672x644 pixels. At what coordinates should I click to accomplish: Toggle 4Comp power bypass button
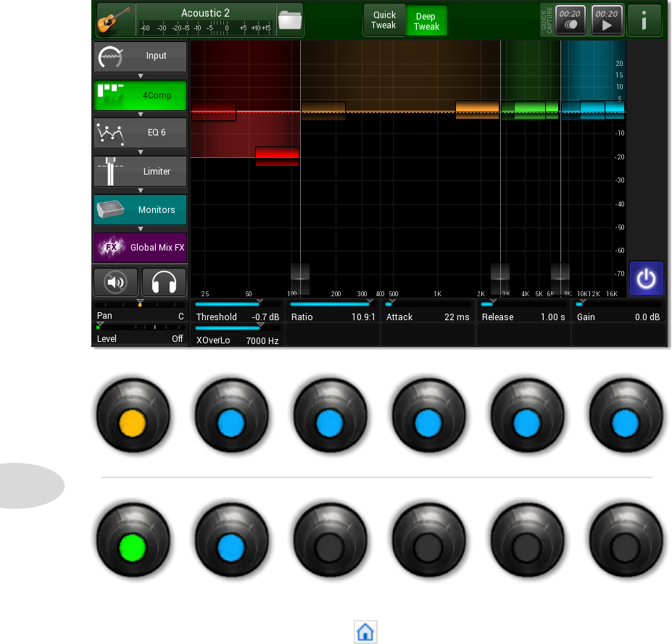coord(646,279)
